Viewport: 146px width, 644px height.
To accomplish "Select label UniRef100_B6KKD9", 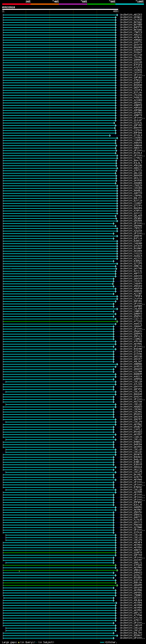I will click(x=131, y=175).
